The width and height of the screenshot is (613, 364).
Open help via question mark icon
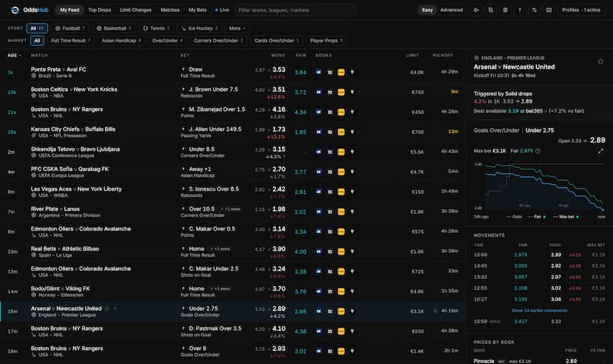point(520,10)
